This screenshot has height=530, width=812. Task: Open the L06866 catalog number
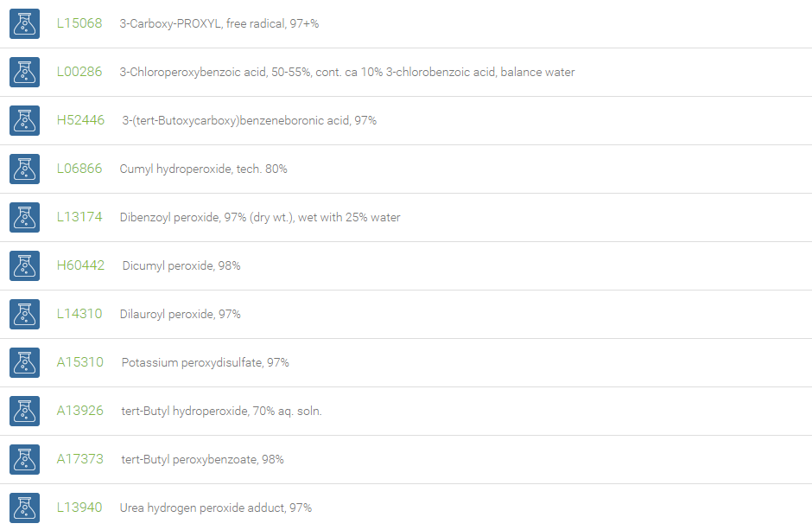(x=79, y=169)
